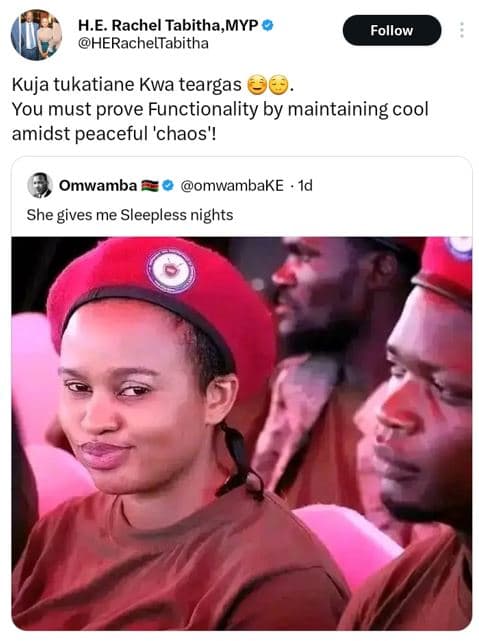Open the 1d timestamp of quoted tweet
The image size is (479, 641).
pos(305,186)
